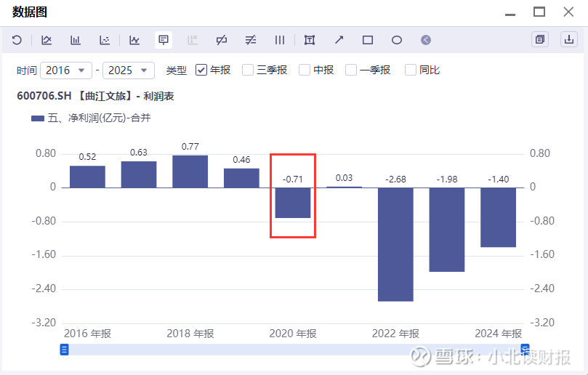
Task: Download the chart with export icon
Action: click(569, 39)
